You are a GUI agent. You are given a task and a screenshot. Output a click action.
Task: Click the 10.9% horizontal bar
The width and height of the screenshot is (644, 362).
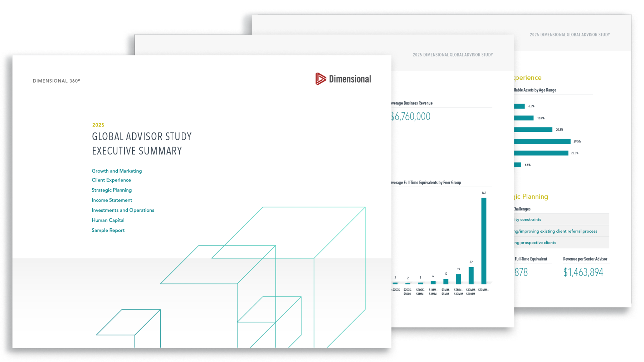click(x=524, y=118)
